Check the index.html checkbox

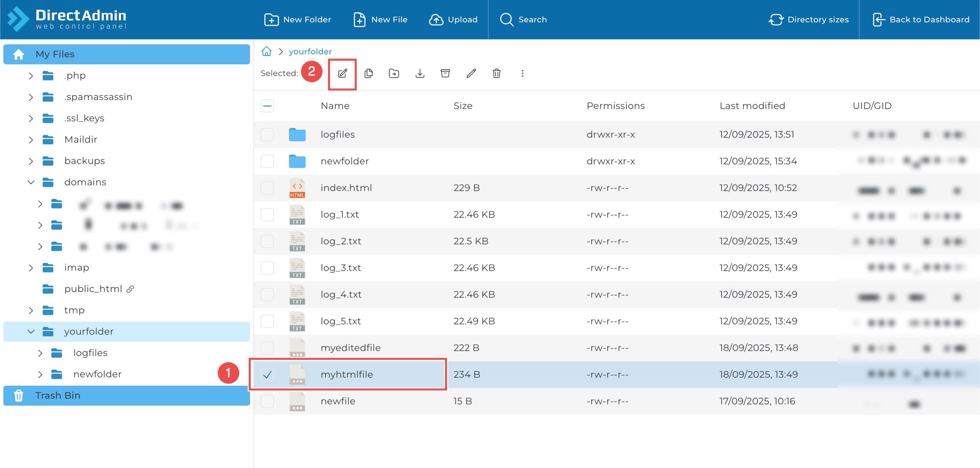pyautogui.click(x=267, y=188)
